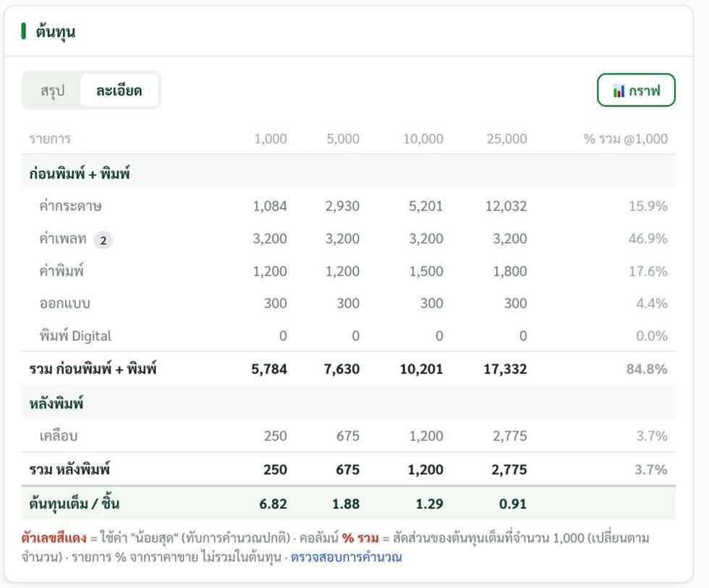
Task: Click the unit cost 0.91
Action: [x=513, y=503]
